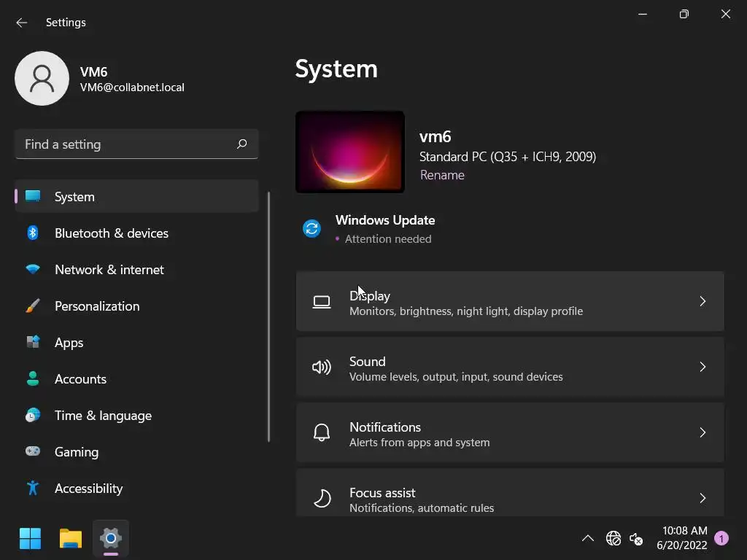
Task: Click the muted volume tray icon
Action: pos(636,539)
